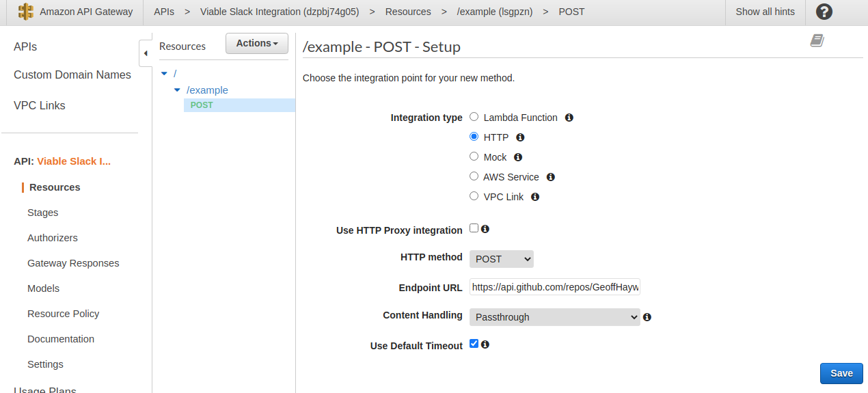868x393 pixels.
Task: Open Gateway Responses section
Action: click(73, 263)
